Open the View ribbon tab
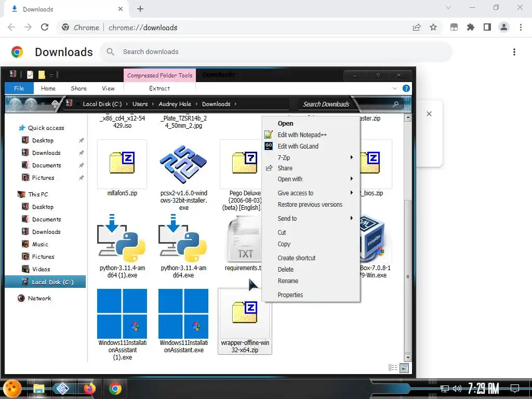The image size is (532, 399). 108,88
